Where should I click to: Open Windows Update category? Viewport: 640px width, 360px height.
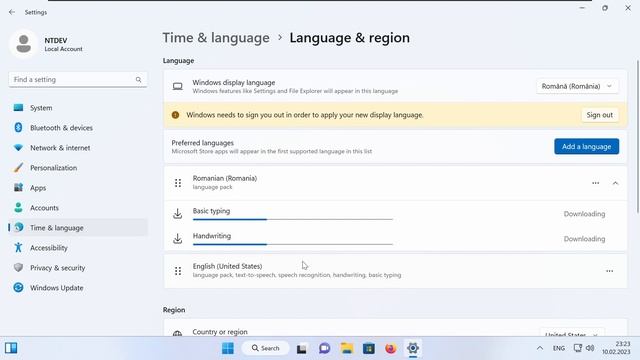tap(78, 288)
